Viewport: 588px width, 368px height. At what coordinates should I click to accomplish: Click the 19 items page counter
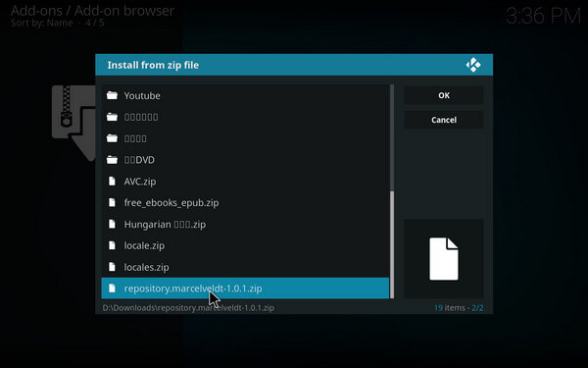[459, 308]
